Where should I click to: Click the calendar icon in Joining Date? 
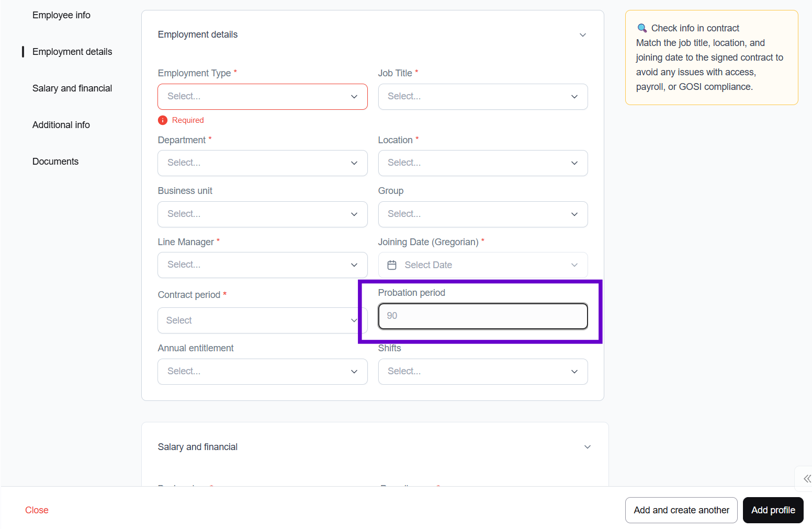[392, 265]
